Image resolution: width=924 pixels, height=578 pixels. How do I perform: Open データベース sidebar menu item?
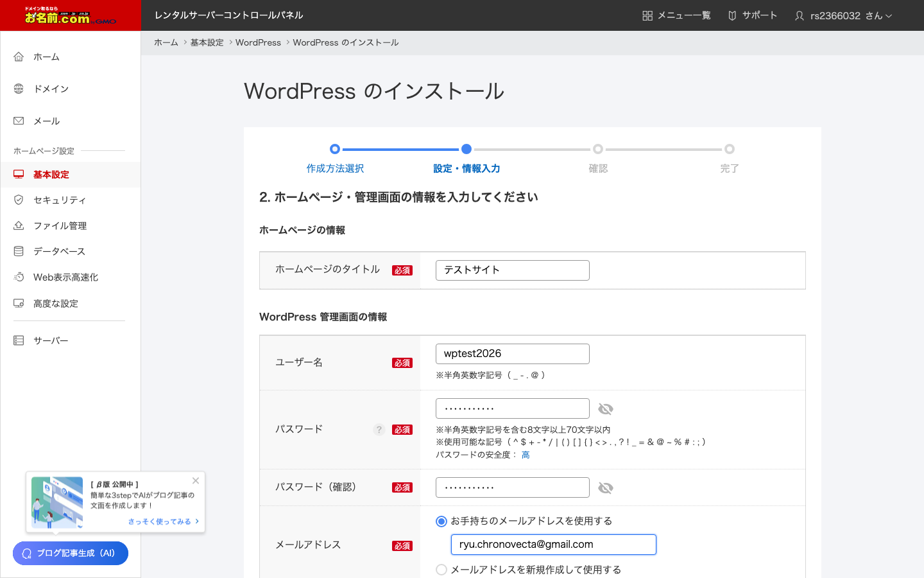pyautogui.click(x=71, y=251)
